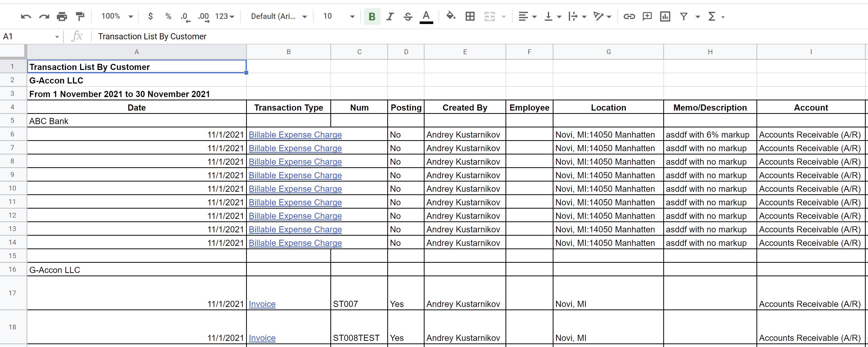Screen dimensions: 868x347
Task: Open text color picker
Action: tap(426, 17)
